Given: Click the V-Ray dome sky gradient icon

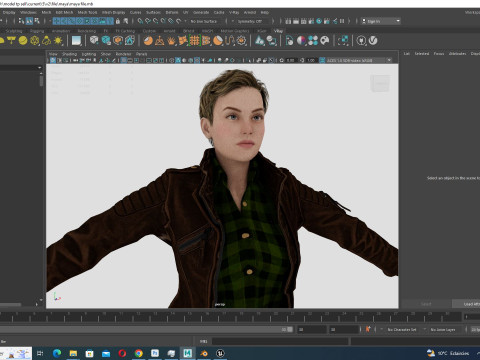Looking at the screenshot, I should tap(76, 41).
